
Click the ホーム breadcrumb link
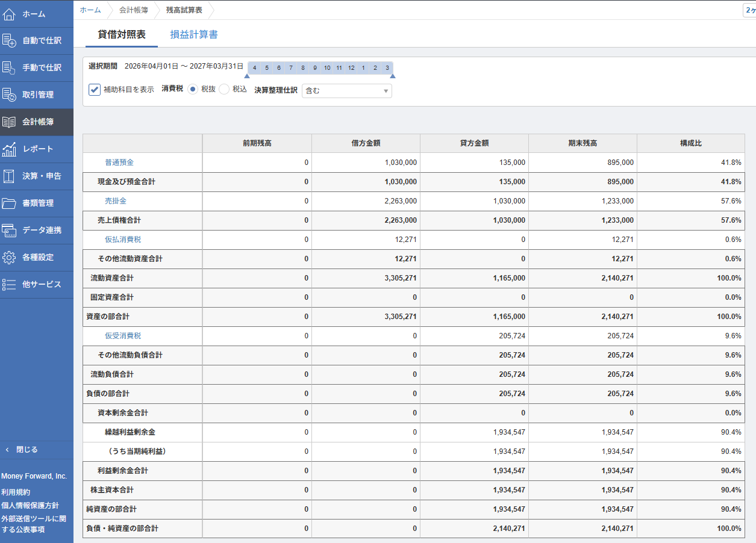(x=90, y=10)
